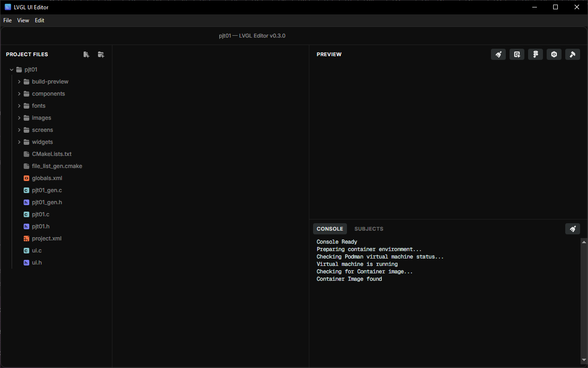Expand the build-preview folder
Image resolution: width=588 pixels, height=368 pixels.
(20, 82)
